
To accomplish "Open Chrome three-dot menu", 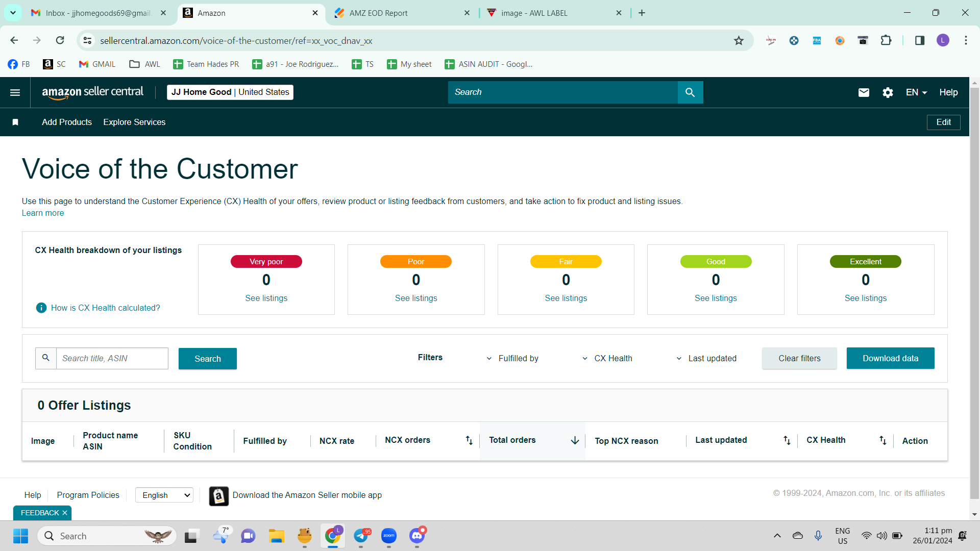I will 966,41.
